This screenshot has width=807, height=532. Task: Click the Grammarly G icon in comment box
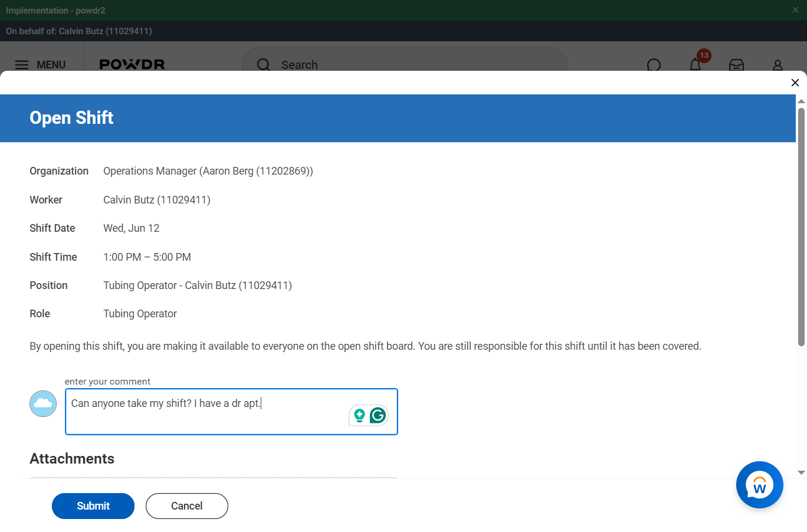click(378, 416)
